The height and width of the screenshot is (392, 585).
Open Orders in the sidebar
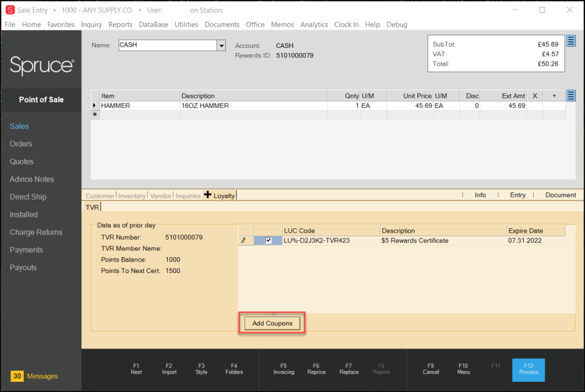tap(21, 144)
